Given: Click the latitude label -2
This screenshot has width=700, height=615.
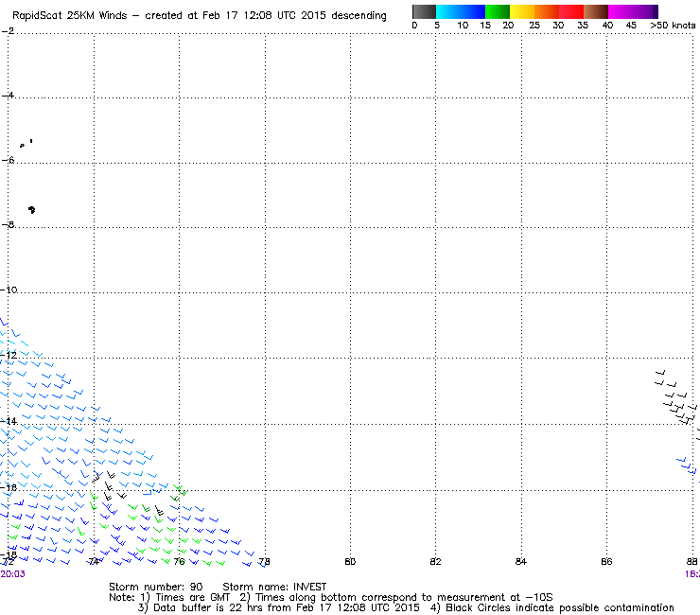Looking at the screenshot, I should click(x=8, y=31).
